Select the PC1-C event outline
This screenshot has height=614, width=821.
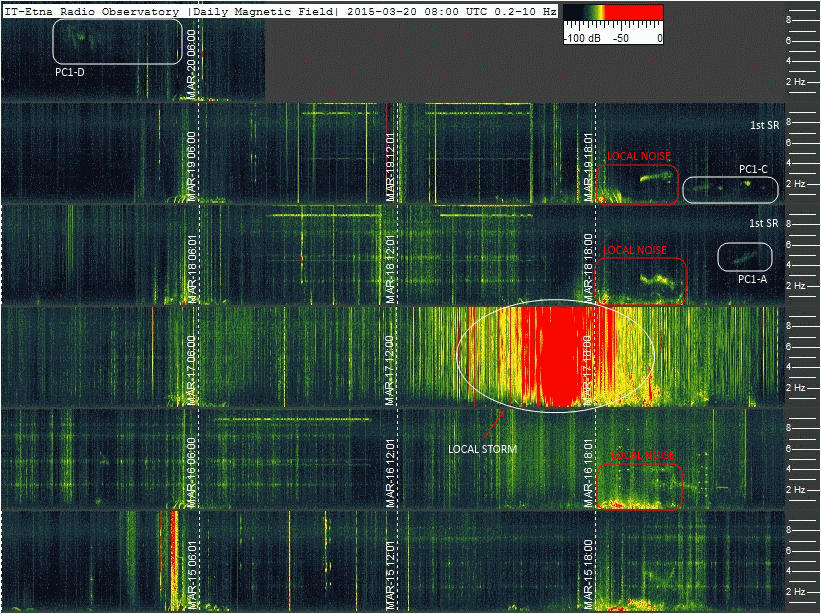click(x=729, y=189)
